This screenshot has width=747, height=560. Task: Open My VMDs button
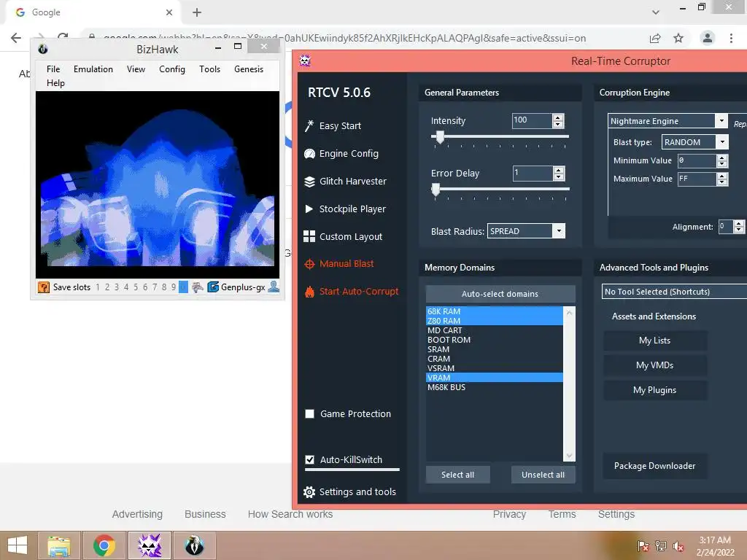[655, 365]
